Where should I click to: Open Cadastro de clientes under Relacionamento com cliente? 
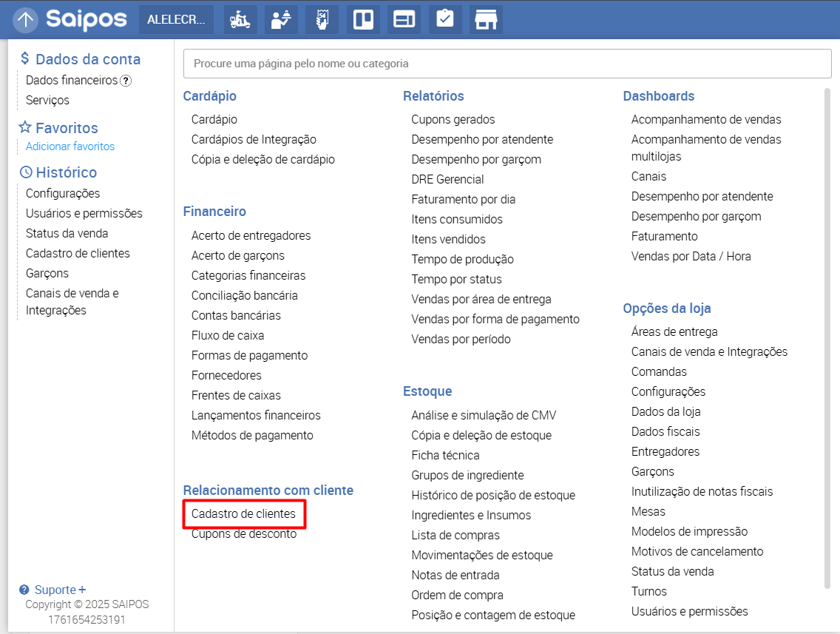point(243,513)
